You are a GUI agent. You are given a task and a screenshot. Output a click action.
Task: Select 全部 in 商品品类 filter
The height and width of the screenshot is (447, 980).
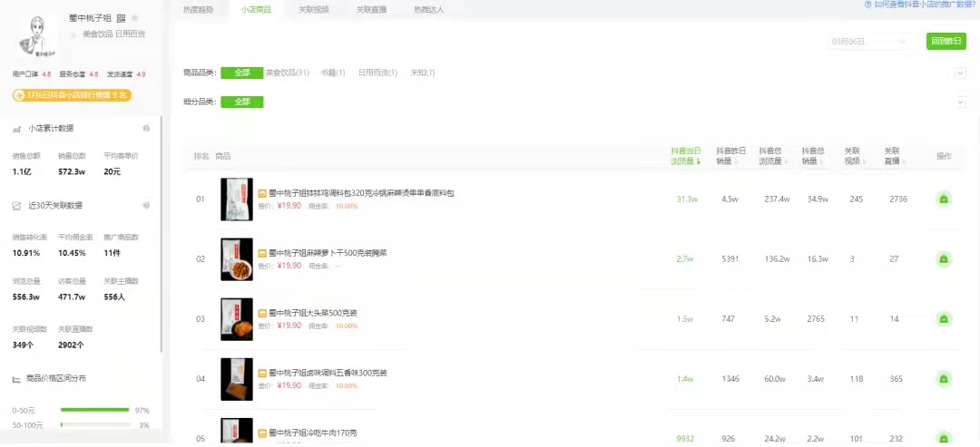pyautogui.click(x=242, y=73)
